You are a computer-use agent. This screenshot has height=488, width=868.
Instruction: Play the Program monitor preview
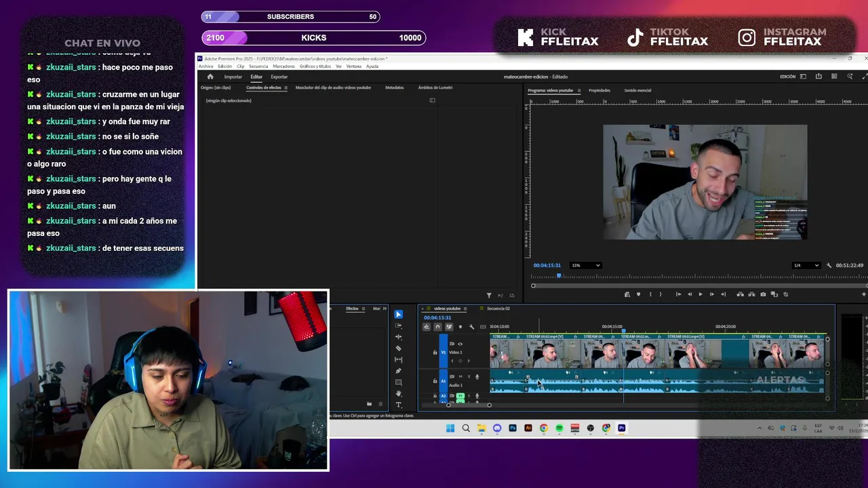coord(701,294)
